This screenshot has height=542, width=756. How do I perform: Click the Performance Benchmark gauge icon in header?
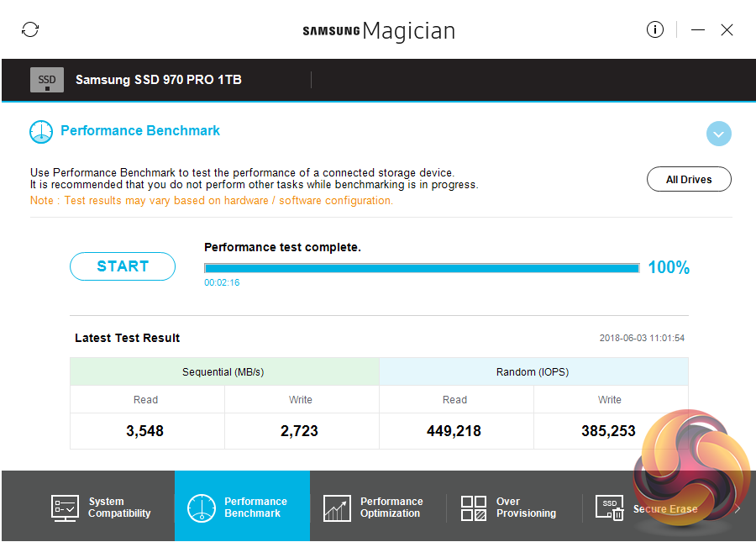[x=41, y=132]
